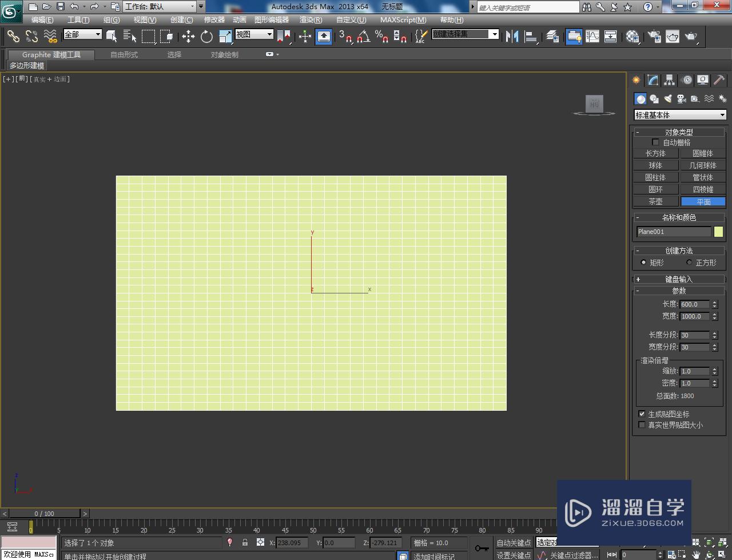Open the Mirror tool
732x560 pixels.
(512, 37)
